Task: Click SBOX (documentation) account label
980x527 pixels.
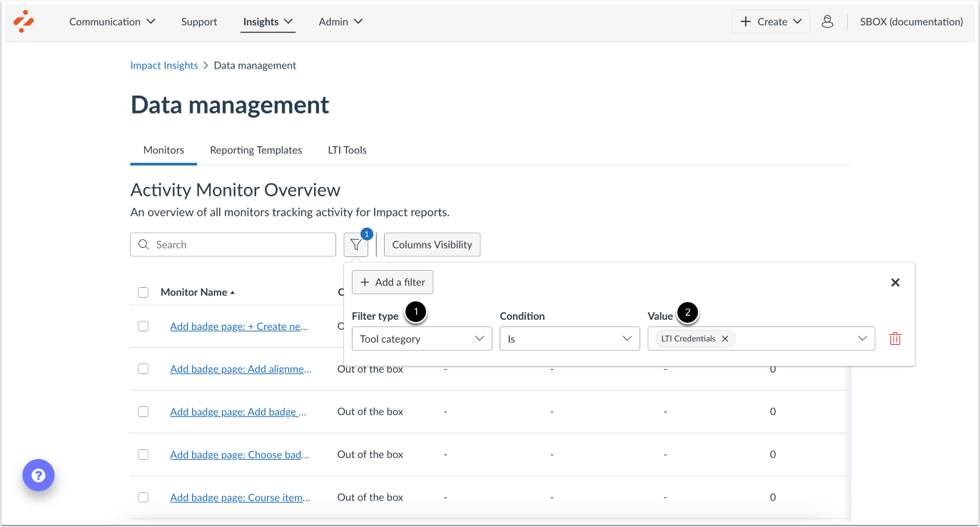Action: pyautogui.click(x=911, y=21)
